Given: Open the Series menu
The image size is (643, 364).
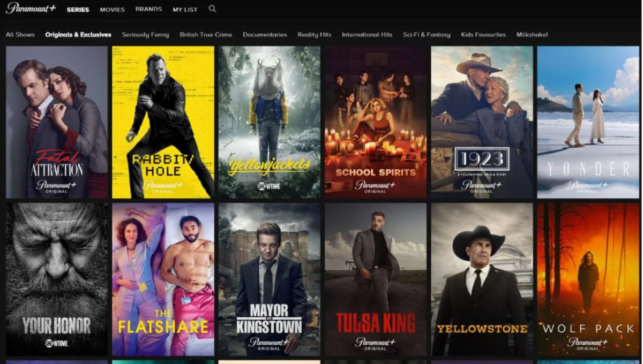Looking at the screenshot, I should point(78,10).
